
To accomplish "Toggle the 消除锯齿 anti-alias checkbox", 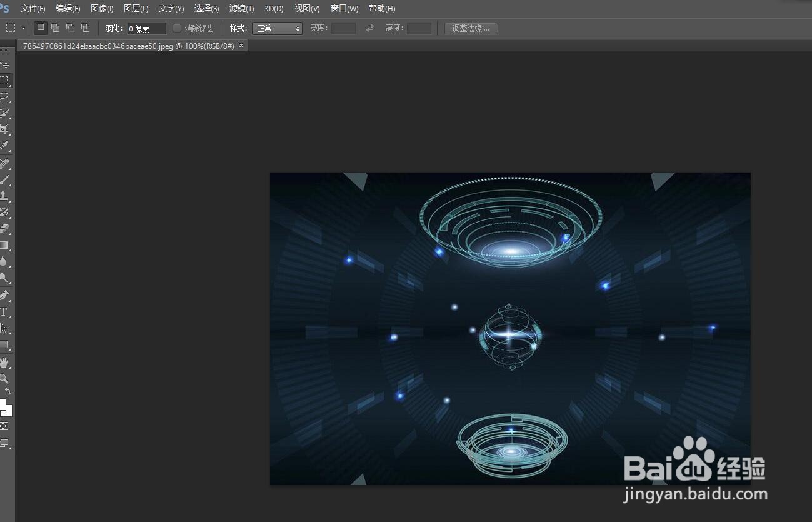I will 177,28.
